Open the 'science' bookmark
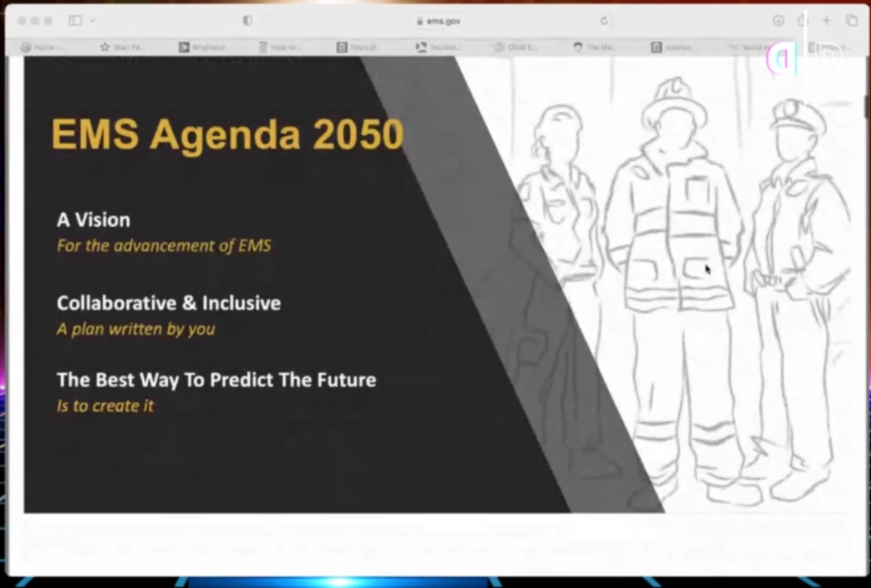This screenshot has width=871, height=588. 672,48
